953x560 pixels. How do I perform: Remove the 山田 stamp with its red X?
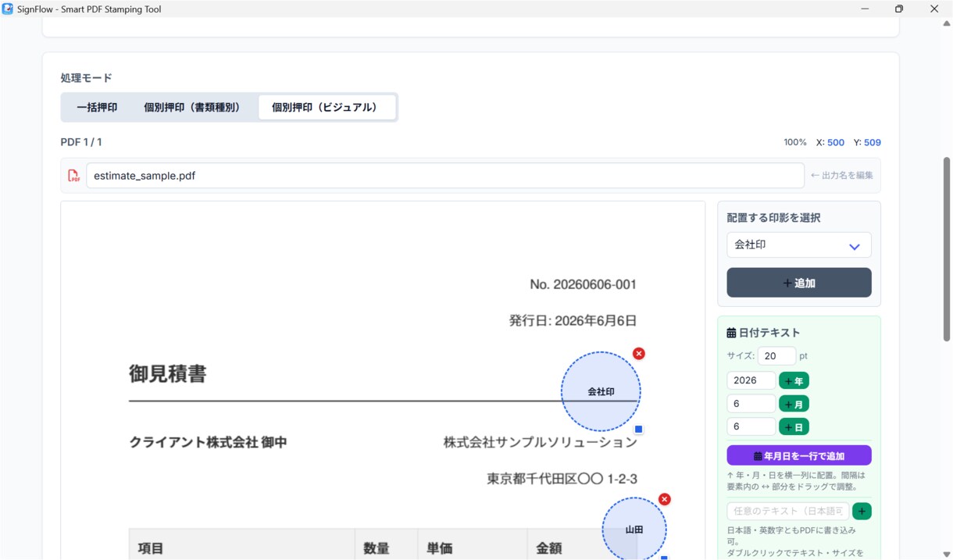(665, 499)
